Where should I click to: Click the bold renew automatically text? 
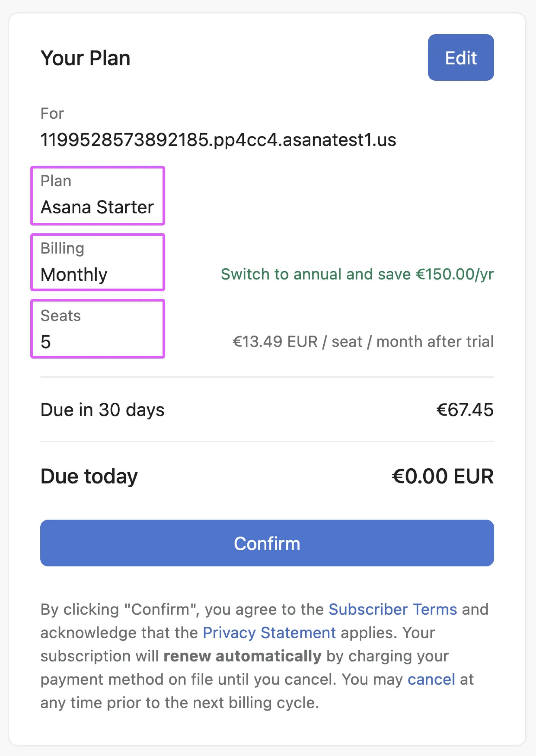click(242, 656)
